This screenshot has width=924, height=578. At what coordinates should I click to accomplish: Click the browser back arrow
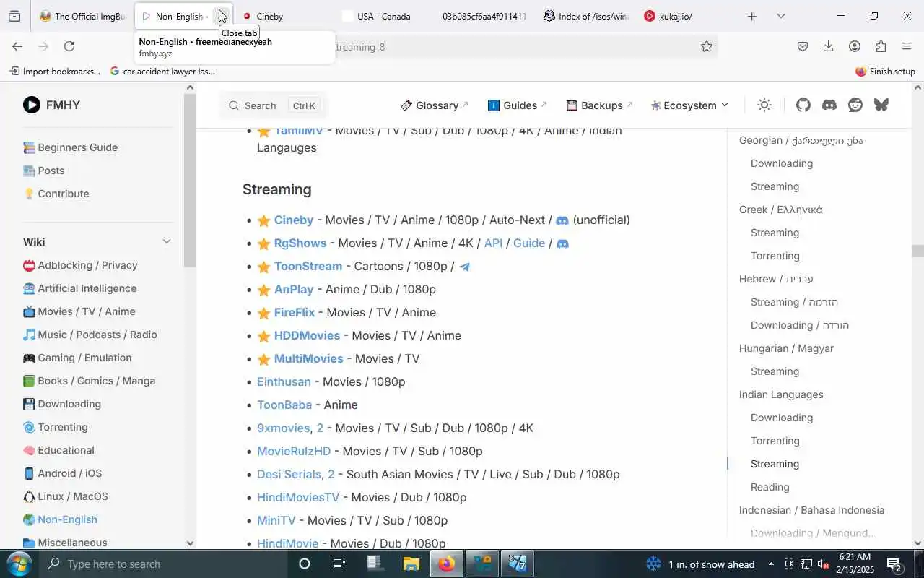pos(17,46)
